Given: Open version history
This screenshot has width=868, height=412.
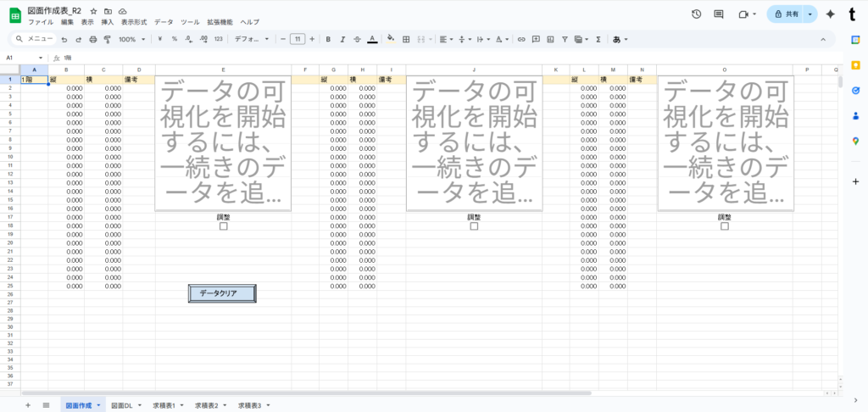Looking at the screenshot, I should pyautogui.click(x=697, y=14).
